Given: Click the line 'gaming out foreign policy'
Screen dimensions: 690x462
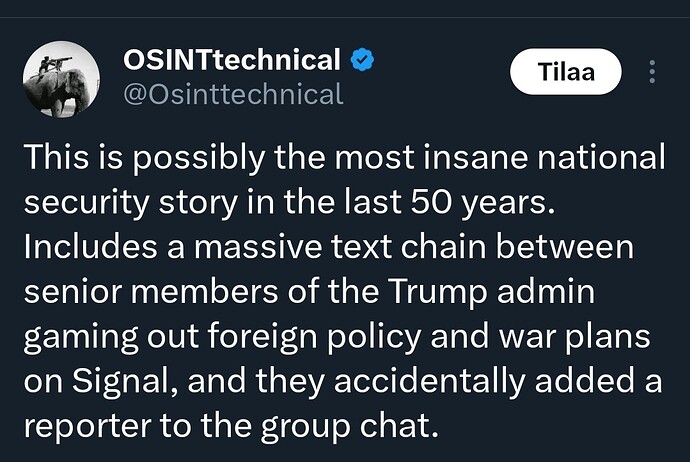Looking at the screenshot, I should pyautogui.click(x=337, y=338).
